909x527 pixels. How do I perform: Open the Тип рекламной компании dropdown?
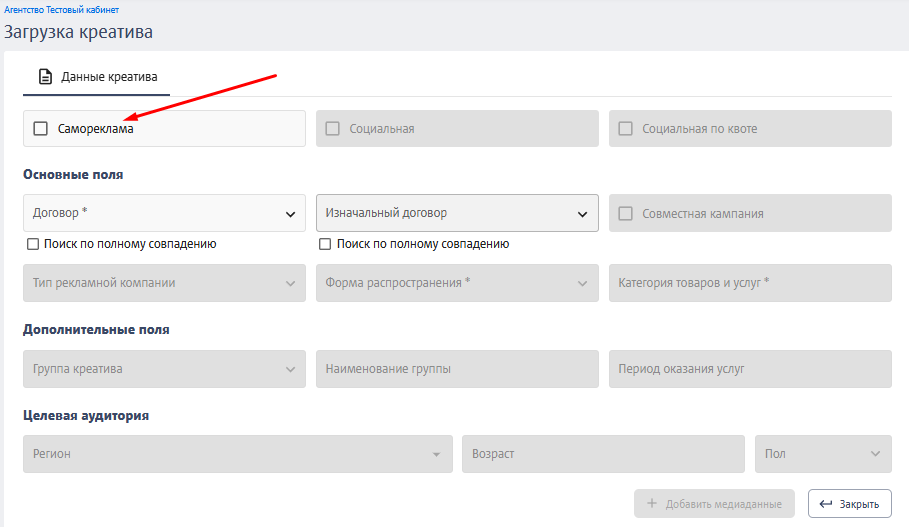tap(164, 283)
